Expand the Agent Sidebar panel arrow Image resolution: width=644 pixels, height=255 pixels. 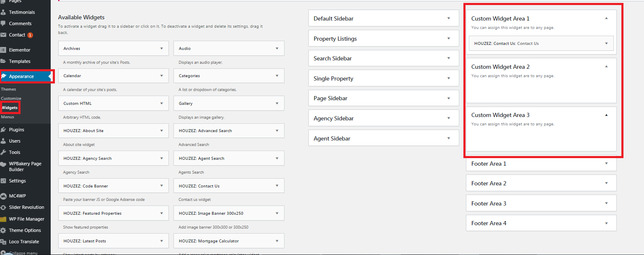click(x=449, y=138)
